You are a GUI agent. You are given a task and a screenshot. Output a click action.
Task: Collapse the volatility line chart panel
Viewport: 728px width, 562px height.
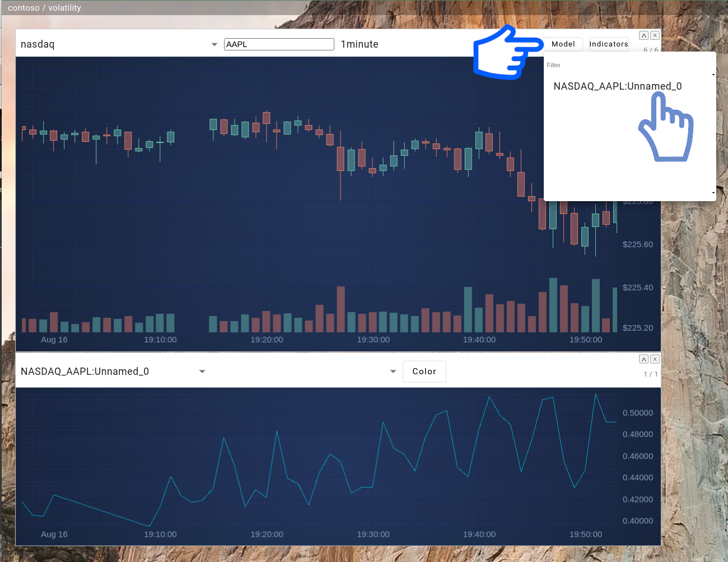[x=644, y=359]
